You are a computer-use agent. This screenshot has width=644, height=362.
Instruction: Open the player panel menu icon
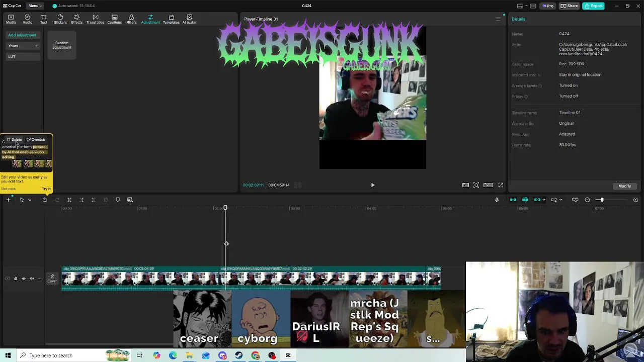point(498,19)
